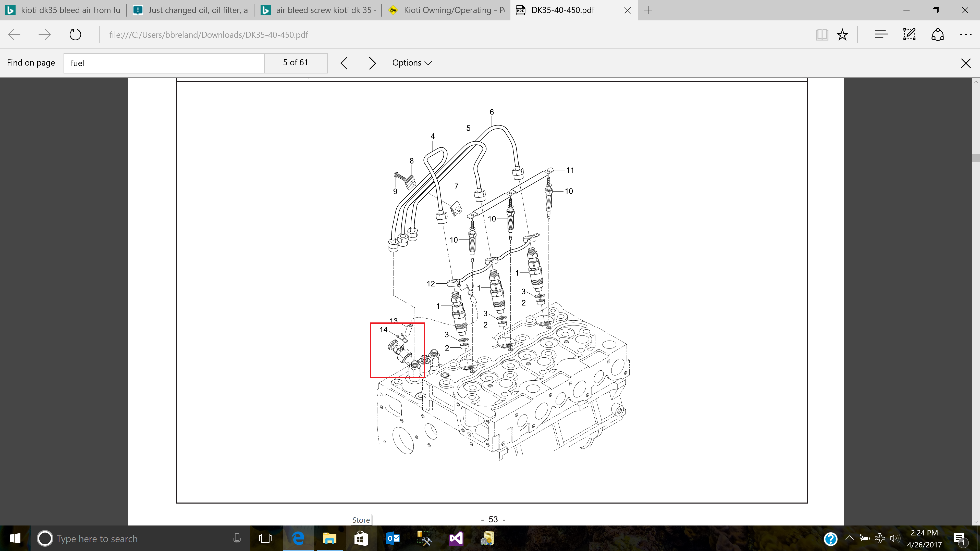This screenshot has width=980, height=551.
Task: Click the find text input field
Action: coord(164,63)
